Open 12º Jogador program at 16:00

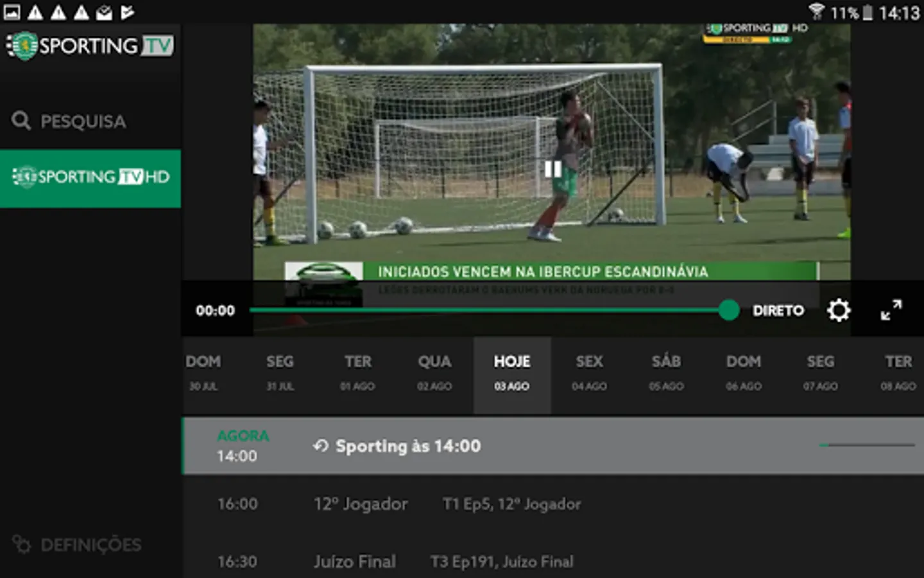[x=553, y=504]
